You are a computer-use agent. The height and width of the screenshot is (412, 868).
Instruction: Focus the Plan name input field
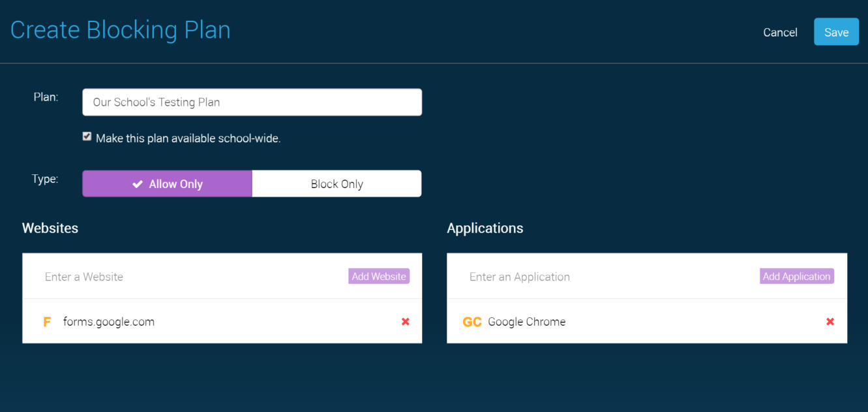coord(252,102)
